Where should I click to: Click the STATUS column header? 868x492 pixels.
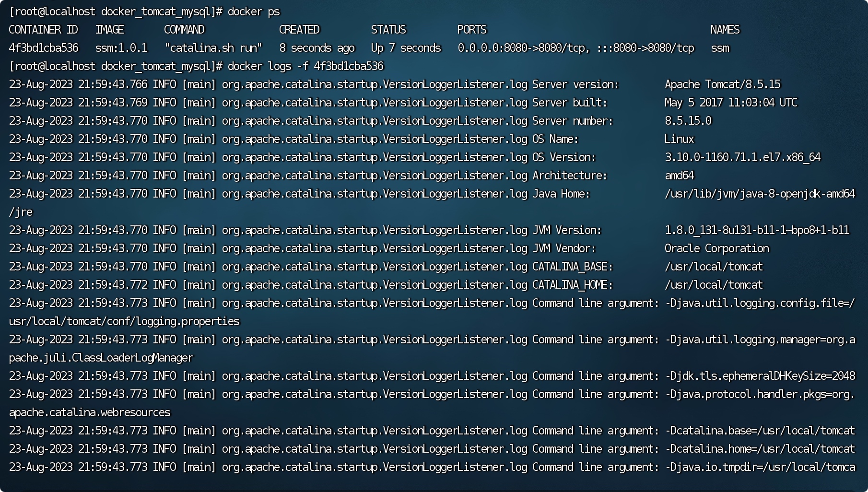click(388, 30)
